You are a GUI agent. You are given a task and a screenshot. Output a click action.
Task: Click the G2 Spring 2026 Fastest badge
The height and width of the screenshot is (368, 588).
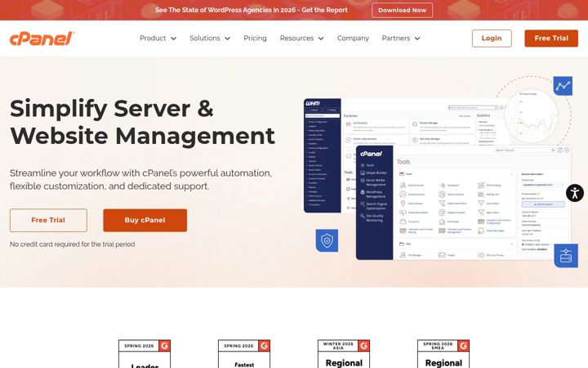tap(244, 354)
